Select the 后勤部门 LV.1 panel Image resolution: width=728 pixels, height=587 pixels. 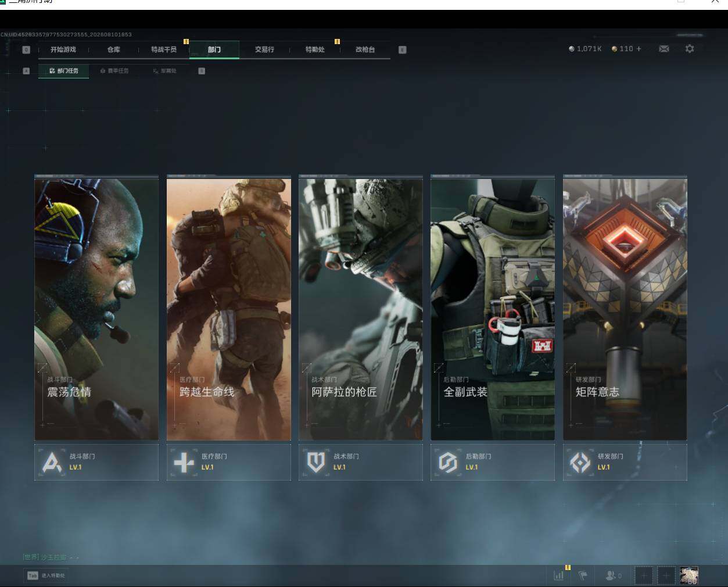point(493,463)
